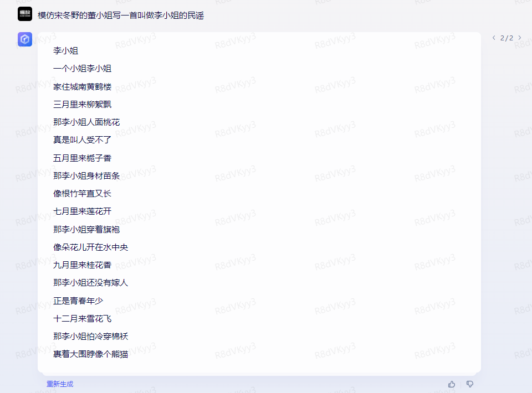This screenshot has height=393, width=532.
Task: Click the blue AI assistant avatar
Action: [25, 39]
